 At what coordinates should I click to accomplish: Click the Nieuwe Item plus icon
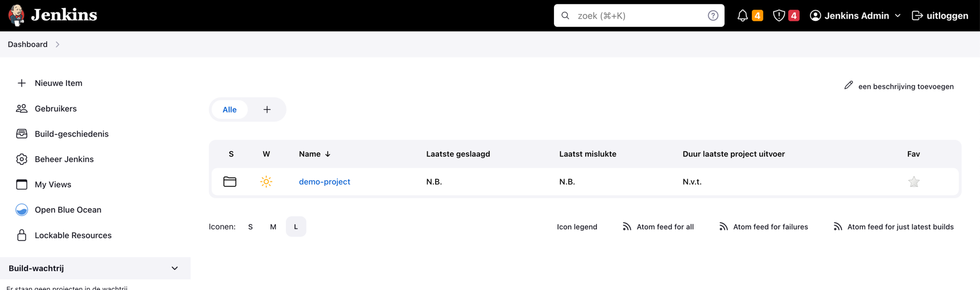click(22, 83)
